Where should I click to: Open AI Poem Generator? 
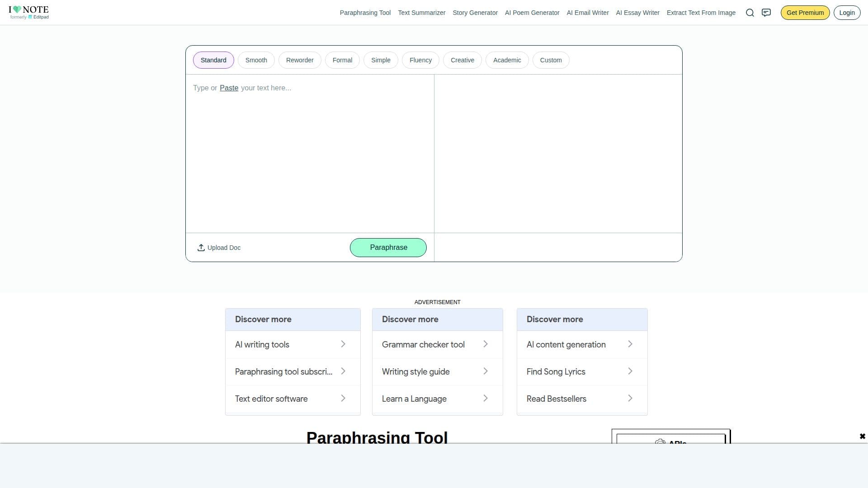tap(532, 13)
